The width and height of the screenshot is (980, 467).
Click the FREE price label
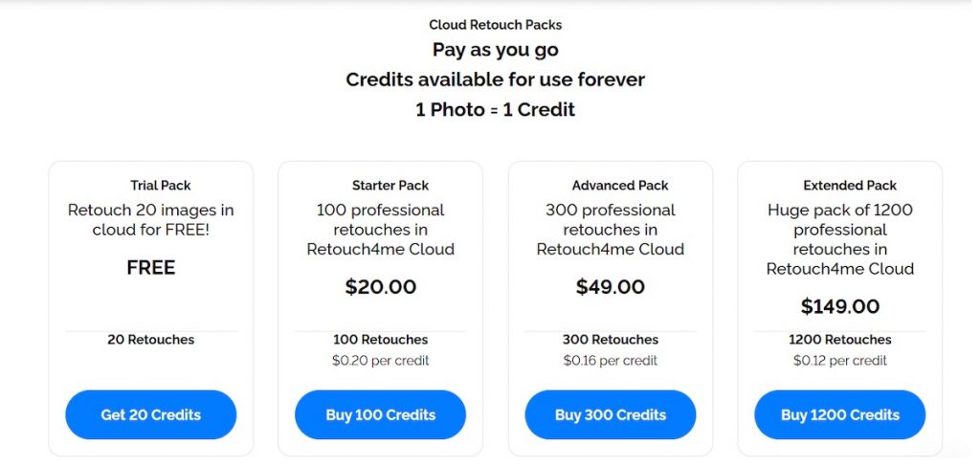coord(151,267)
